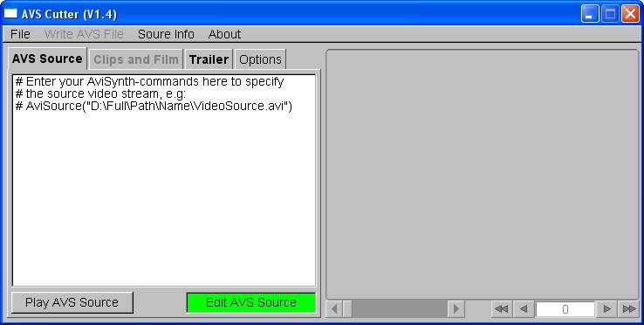Click the frame number field showing 0

tap(565, 309)
